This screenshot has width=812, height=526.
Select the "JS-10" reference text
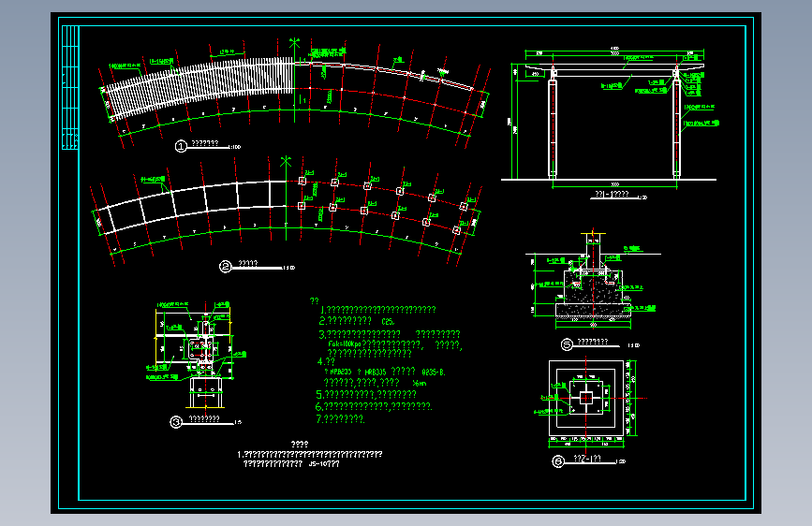point(317,464)
